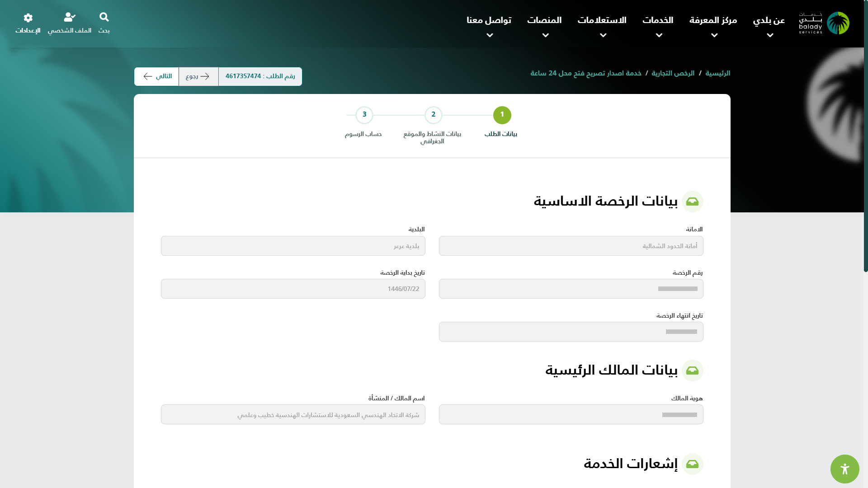Click the main owner data section icon
This screenshot has width=868, height=488.
coord(692,371)
